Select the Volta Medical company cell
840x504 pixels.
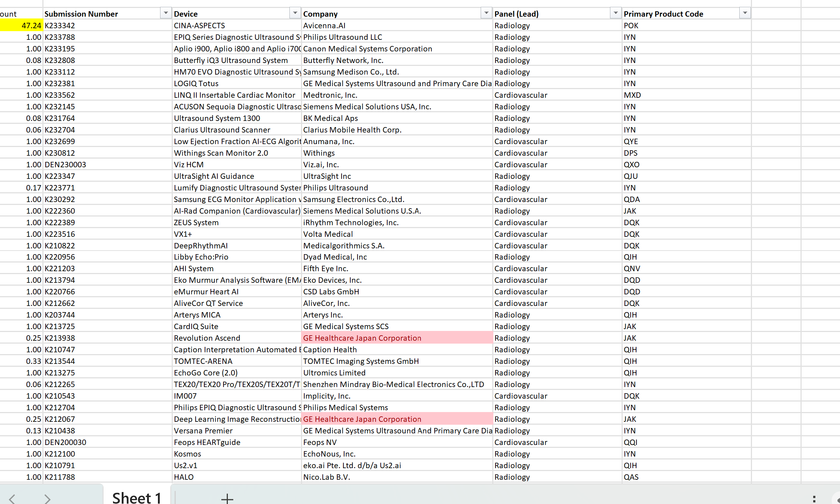tap(397, 234)
